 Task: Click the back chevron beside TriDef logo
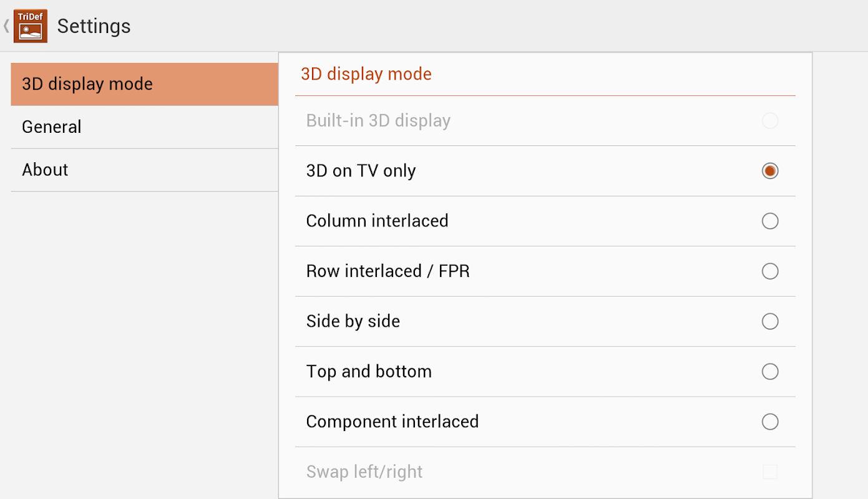[x=6, y=26]
